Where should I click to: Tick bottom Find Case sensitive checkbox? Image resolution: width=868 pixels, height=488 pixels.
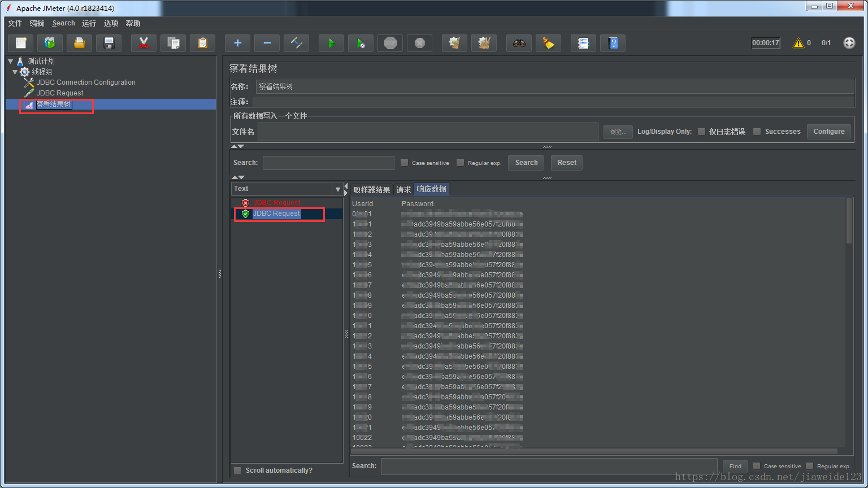click(x=756, y=466)
